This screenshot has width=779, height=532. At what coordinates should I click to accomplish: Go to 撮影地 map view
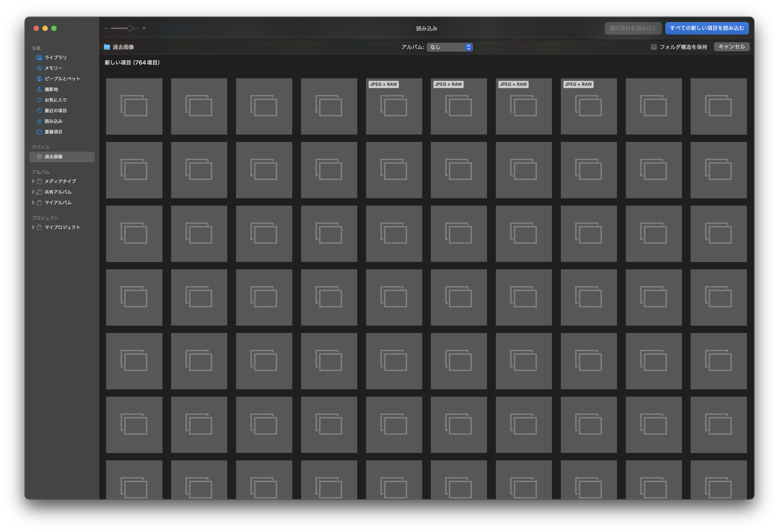pos(51,90)
